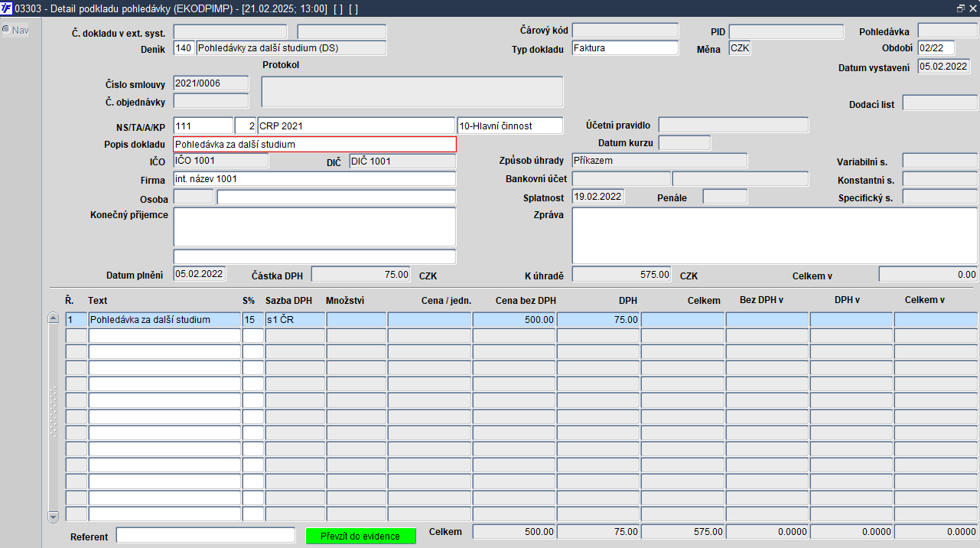Screen dimensions: 980x548
Task: Click the Celkem v field 0.00
Action: pyautogui.click(x=928, y=274)
